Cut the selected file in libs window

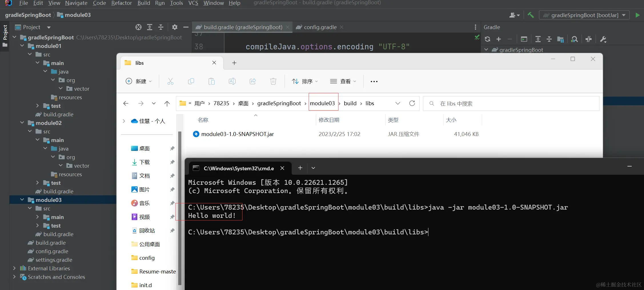point(170,81)
